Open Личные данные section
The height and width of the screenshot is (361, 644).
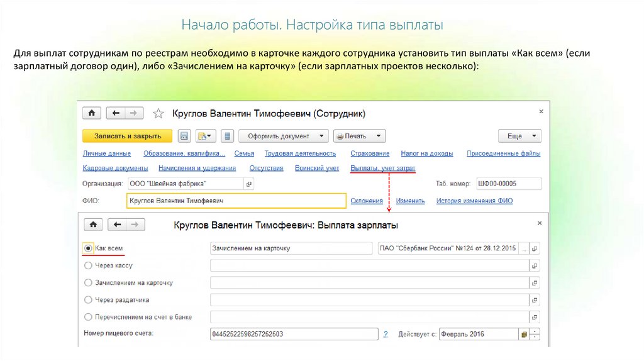tap(107, 153)
